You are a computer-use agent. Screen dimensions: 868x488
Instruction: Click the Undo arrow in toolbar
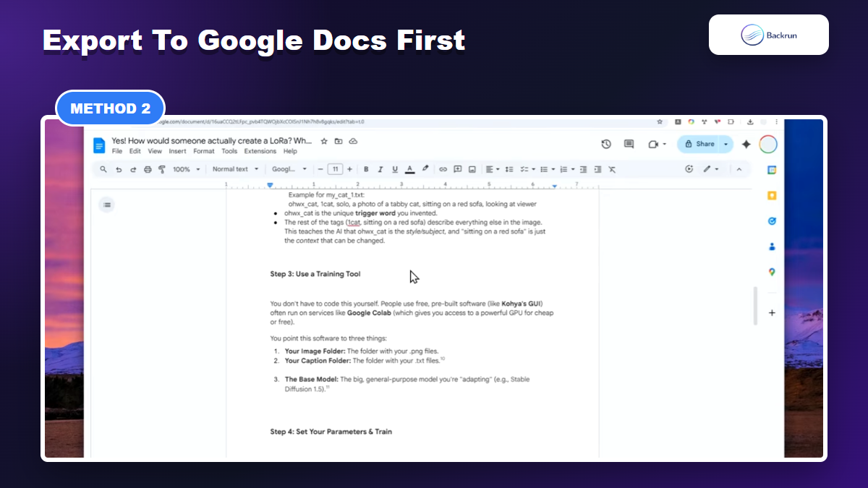point(118,169)
